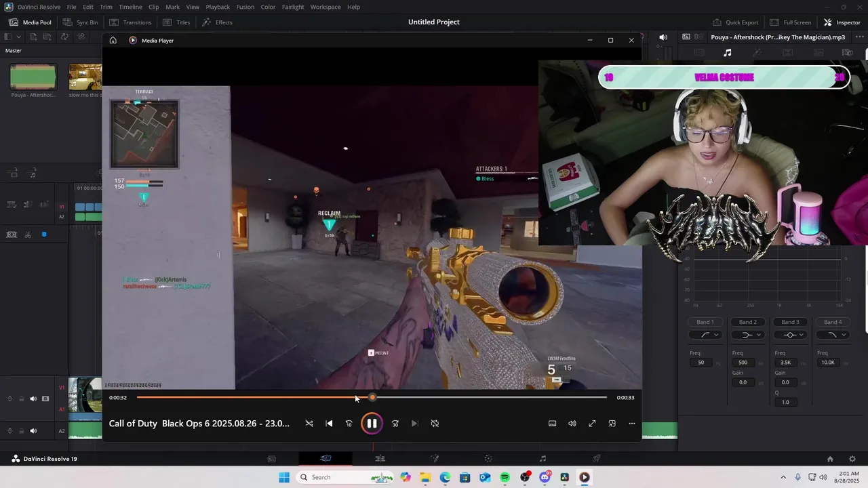The height and width of the screenshot is (488, 868).
Task: Open Band 2 filter type dropdown
Action: coord(747,335)
